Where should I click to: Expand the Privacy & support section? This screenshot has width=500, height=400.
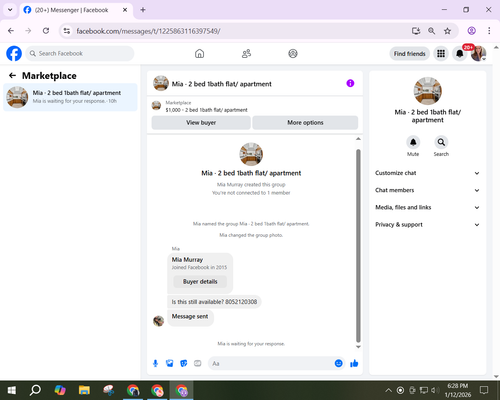[x=427, y=225]
